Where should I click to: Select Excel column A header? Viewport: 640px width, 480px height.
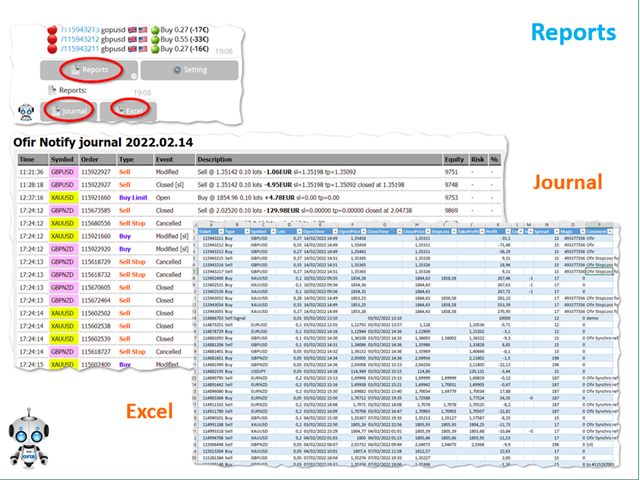[211, 224]
